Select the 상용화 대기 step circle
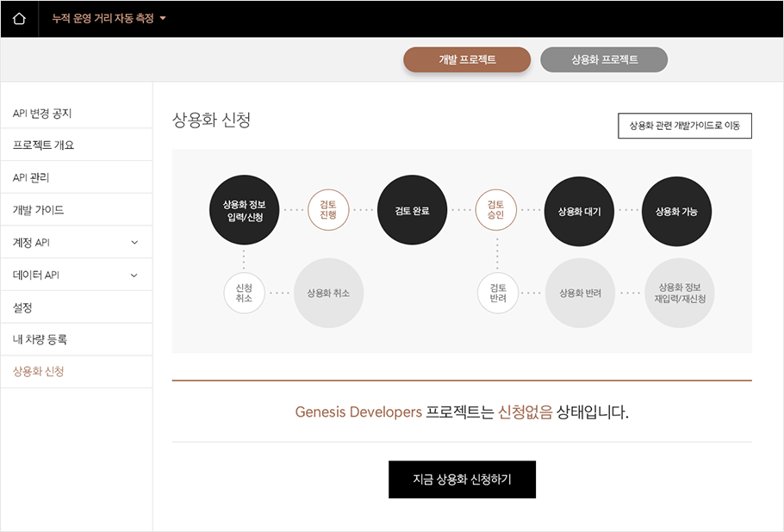784x532 pixels. (x=579, y=211)
